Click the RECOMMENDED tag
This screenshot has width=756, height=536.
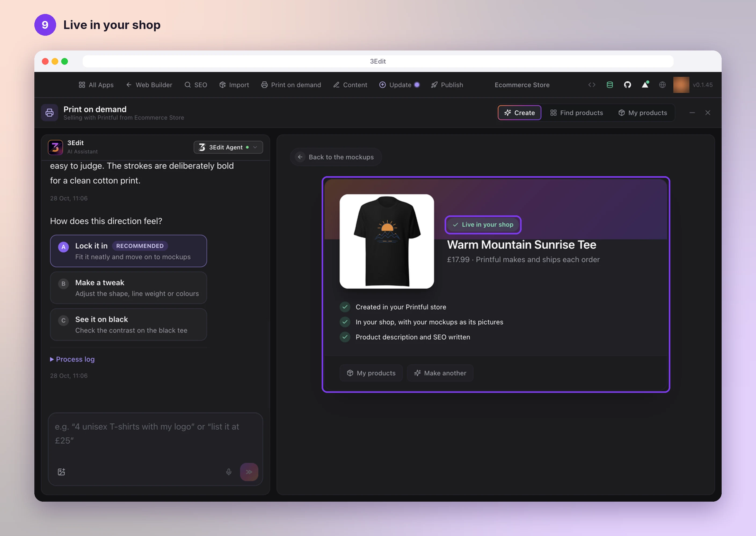click(140, 246)
